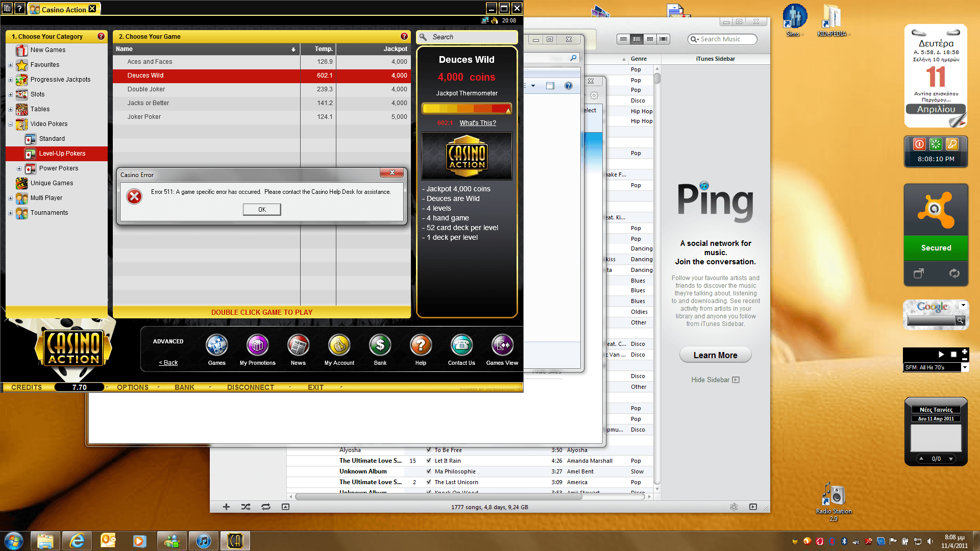Close the Casino Error dialog
Viewport: 980px width, 551px height.
(x=392, y=172)
